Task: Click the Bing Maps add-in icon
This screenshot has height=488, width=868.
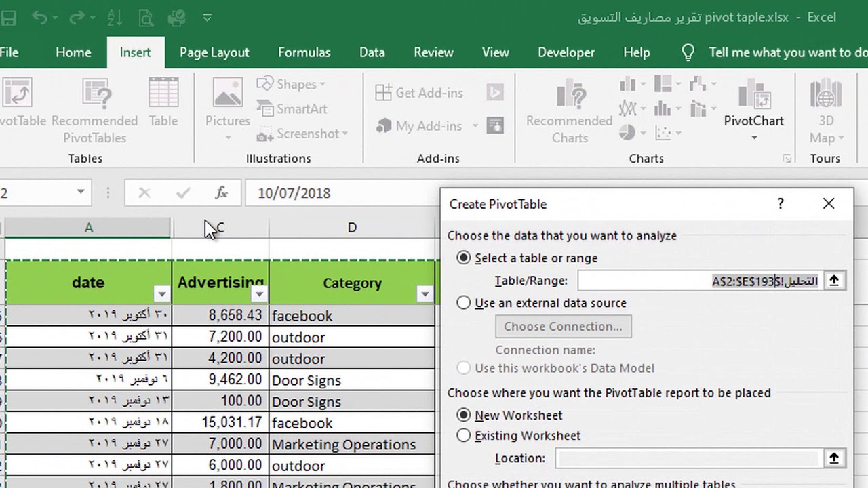Action: [x=495, y=93]
